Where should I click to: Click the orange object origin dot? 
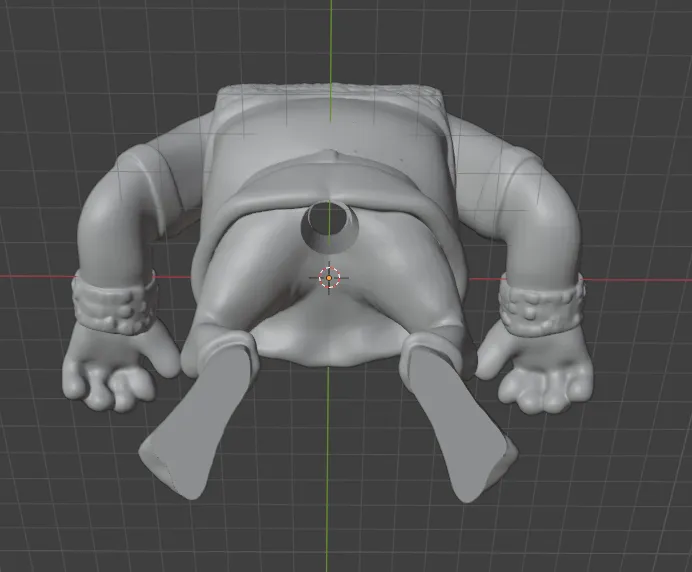click(329, 278)
